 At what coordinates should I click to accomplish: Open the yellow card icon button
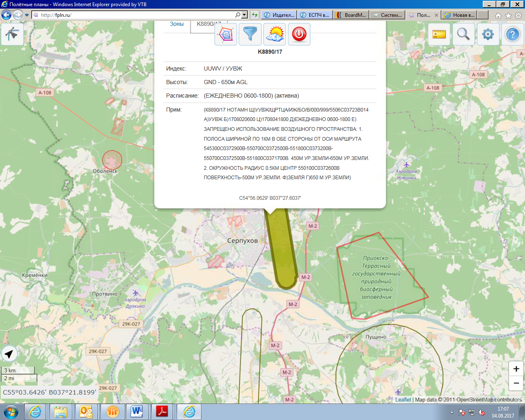[x=439, y=34]
